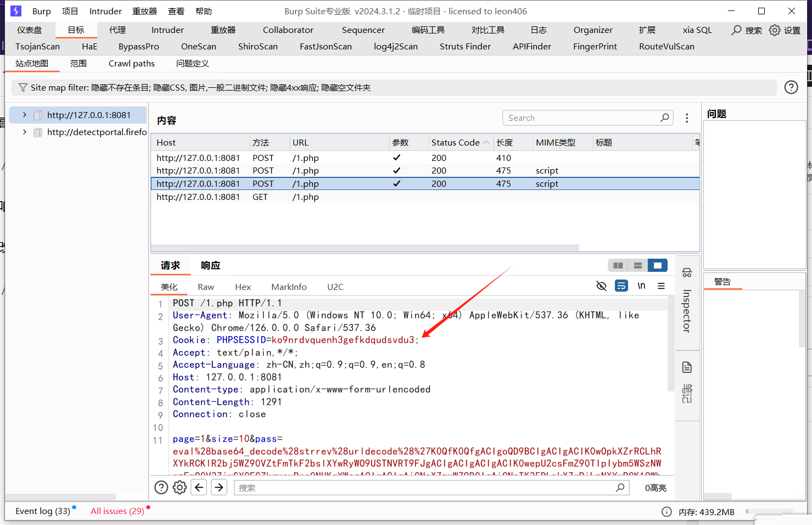The width and height of the screenshot is (812, 525).
Task: Switch to the Hex view tab
Action: [x=243, y=287]
